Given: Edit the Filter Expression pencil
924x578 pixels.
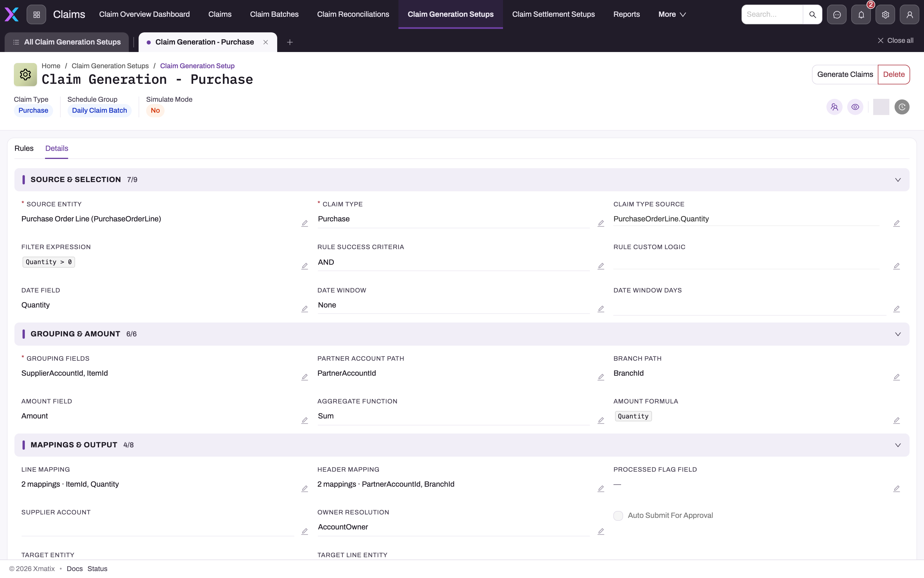Looking at the screenshot, I should (x=305, y=266).
